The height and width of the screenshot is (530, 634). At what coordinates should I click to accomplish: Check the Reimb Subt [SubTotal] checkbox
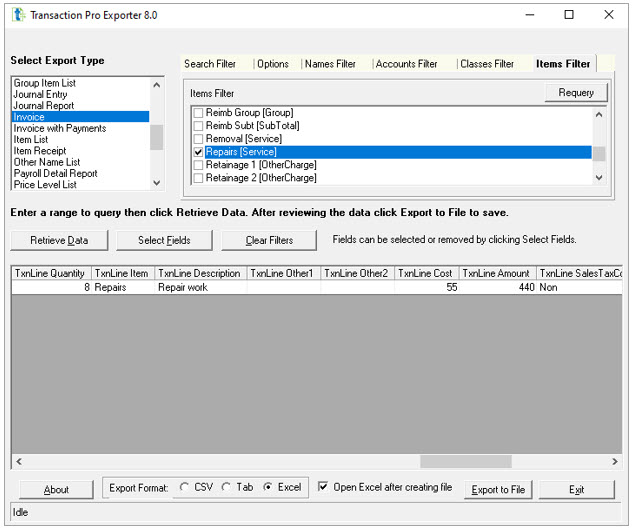coord(198,126)
